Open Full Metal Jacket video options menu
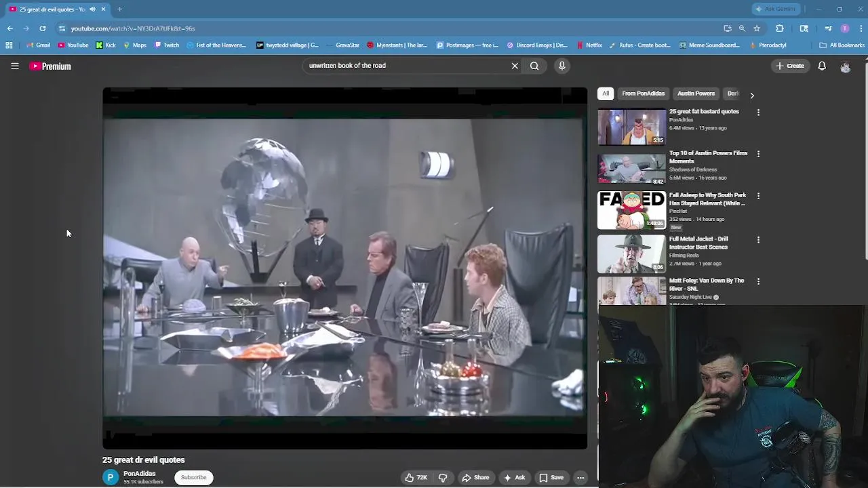This screenshot has width=868, height=488. 758,240
